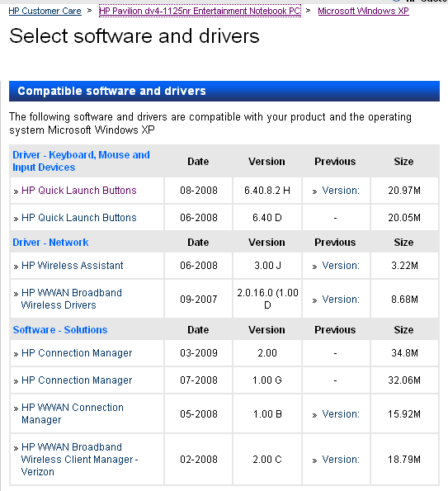View previous version of Verizon Client Manager
This screenshot has width=448, height=491.
(341, 460)
